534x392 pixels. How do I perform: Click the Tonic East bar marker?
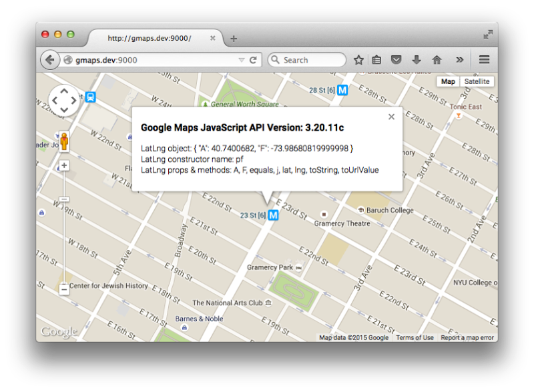(459, 116)
